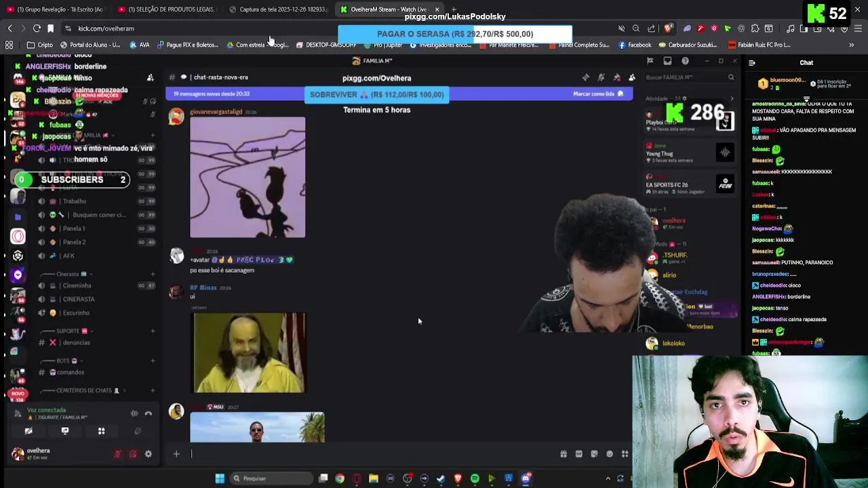Open giovanevargastaligd's cartoon image
868x488 pixels.
click(248, 178)
